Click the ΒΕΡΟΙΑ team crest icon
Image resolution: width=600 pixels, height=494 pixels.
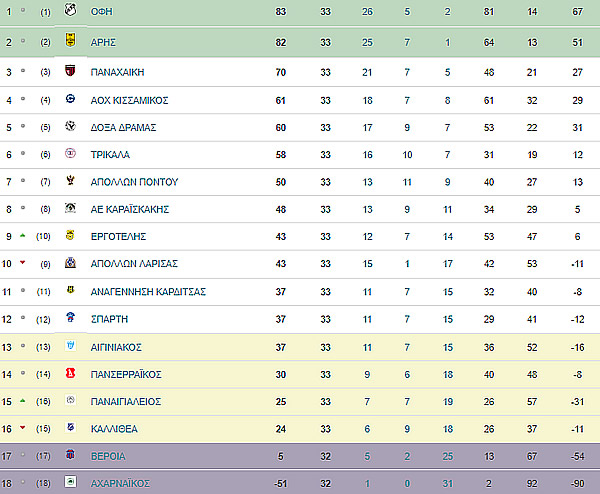click(x=70, y=454)
